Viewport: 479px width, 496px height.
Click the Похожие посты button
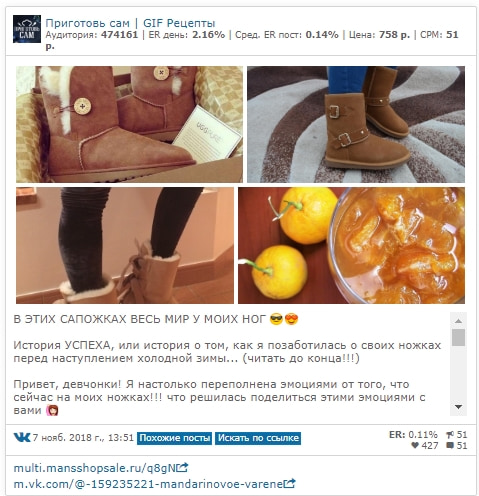tap(174, 438)
